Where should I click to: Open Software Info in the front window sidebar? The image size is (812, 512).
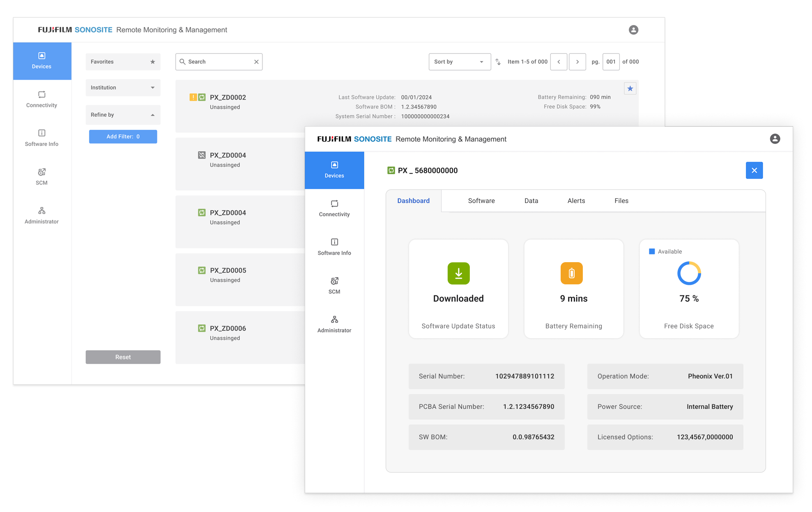click(334, 247)
